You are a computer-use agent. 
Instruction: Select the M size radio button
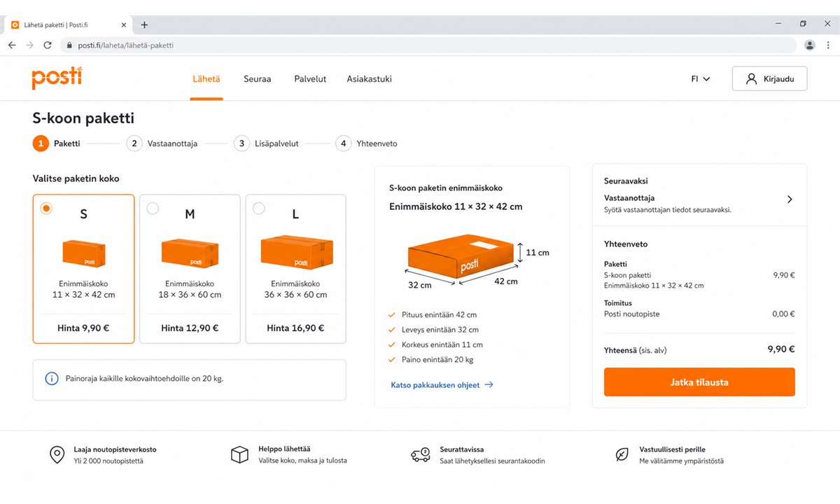(153, 209)
